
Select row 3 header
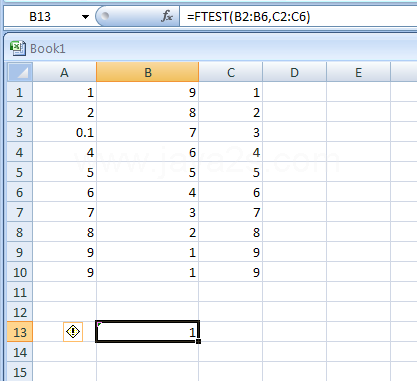[20, 132]
